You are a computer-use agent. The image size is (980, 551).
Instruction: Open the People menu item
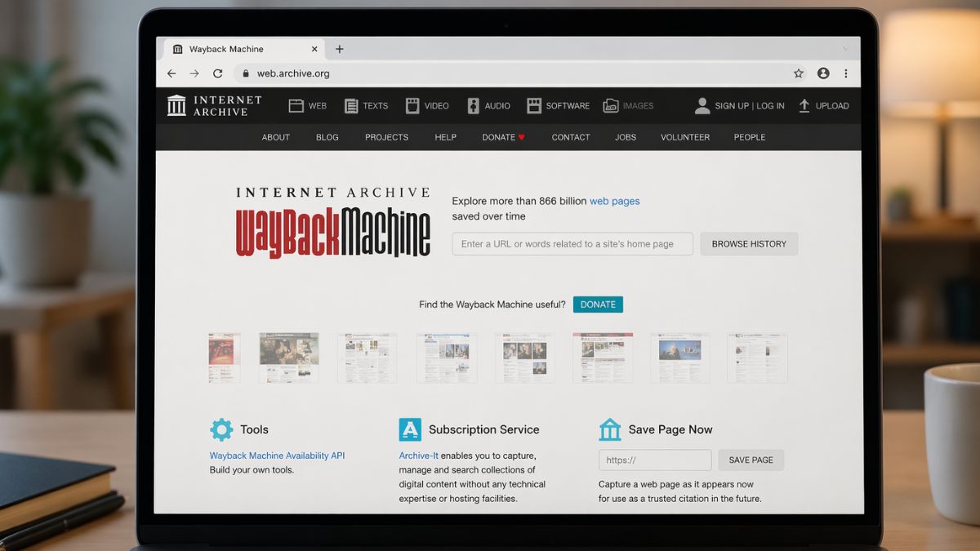[x=750, y=137]
